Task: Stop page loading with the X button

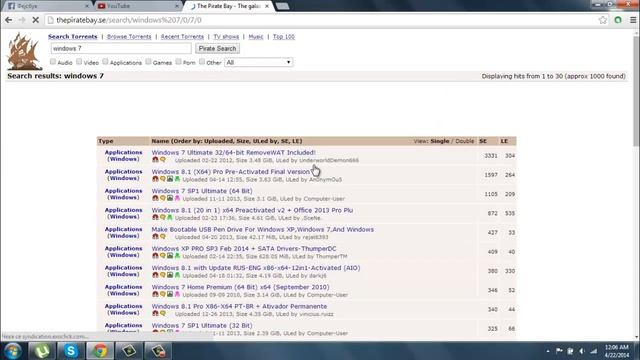Action: coord(36,20)
